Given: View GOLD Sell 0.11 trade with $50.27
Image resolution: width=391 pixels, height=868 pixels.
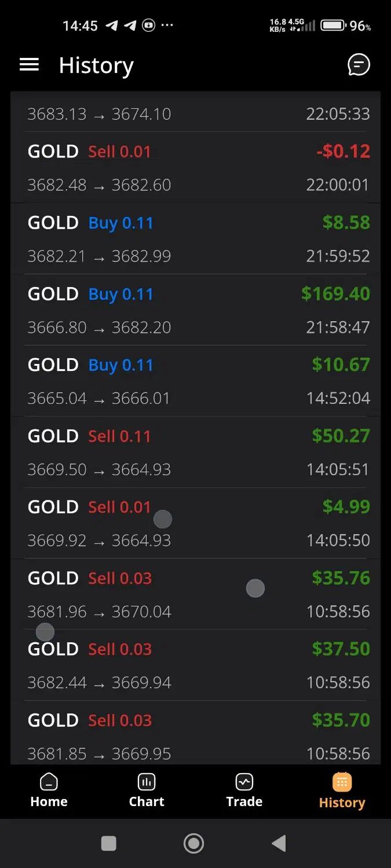Looking at the screenshot, I should tap(195, 452).
